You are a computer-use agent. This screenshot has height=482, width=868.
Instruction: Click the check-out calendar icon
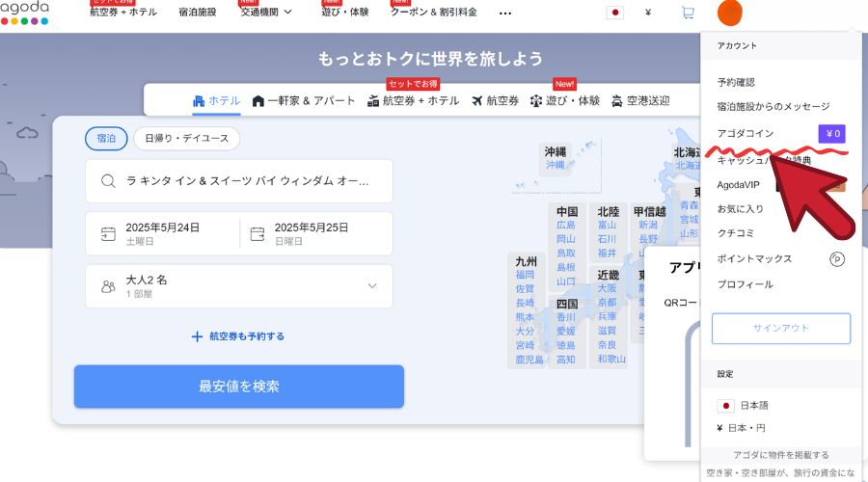click(x=258, y=234)
